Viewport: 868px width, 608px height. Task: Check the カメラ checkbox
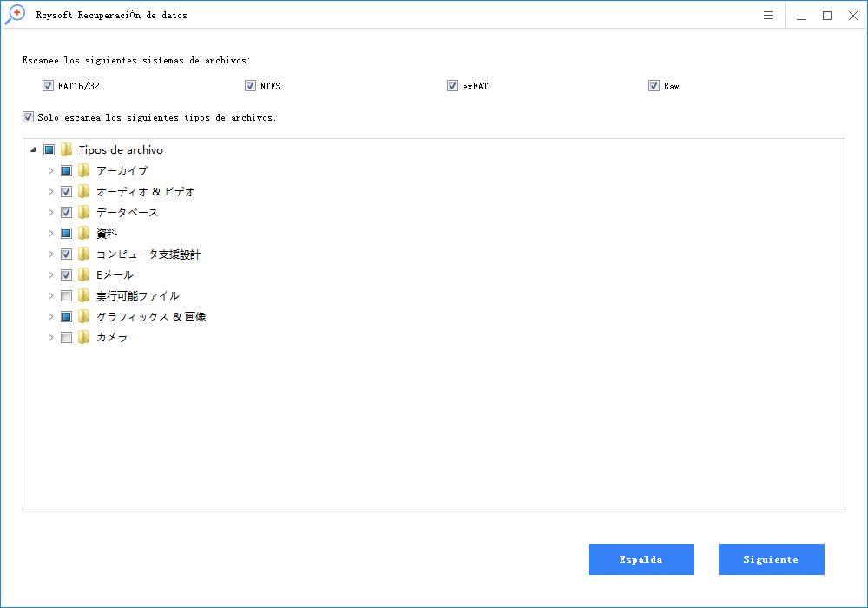pyautogui.click(x=67, y=337)
